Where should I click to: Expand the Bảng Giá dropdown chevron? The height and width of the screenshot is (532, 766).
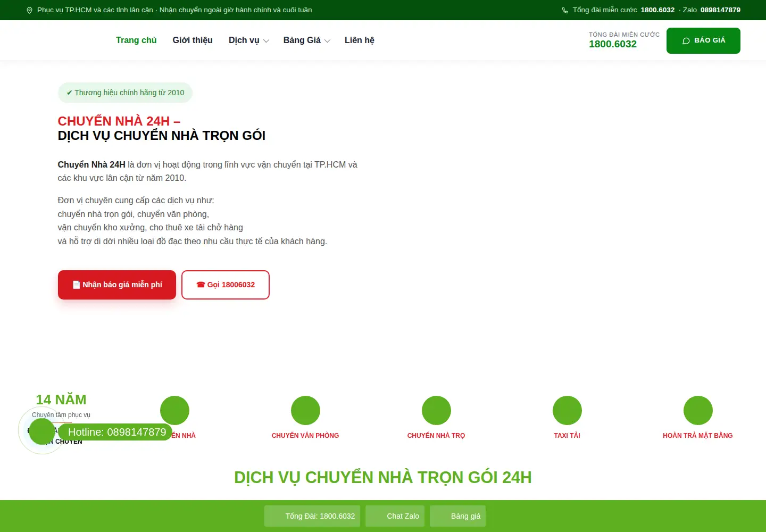pyautogui.click(x=327, y=41)
